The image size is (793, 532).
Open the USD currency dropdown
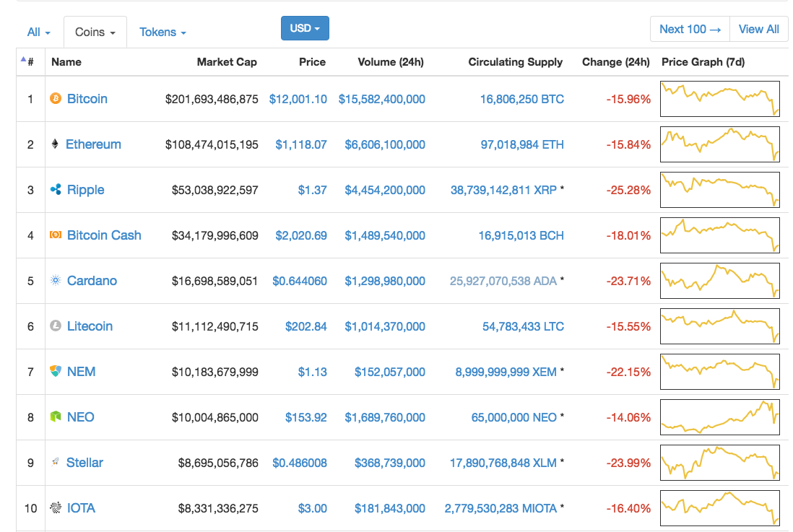305,28
